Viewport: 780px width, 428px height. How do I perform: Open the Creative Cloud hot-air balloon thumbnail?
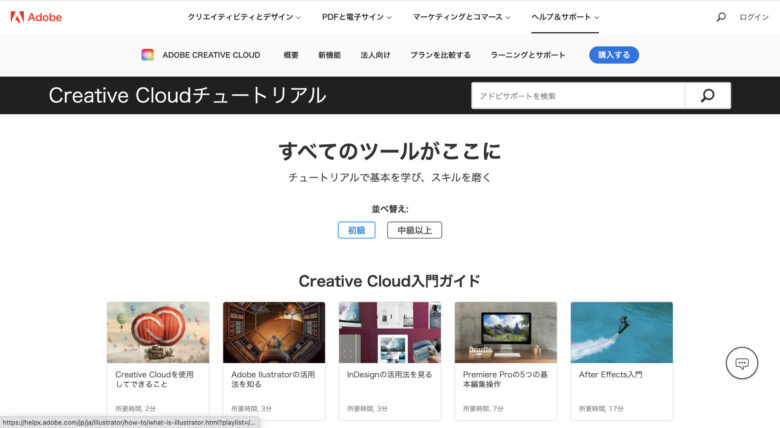tap(158, 332)
